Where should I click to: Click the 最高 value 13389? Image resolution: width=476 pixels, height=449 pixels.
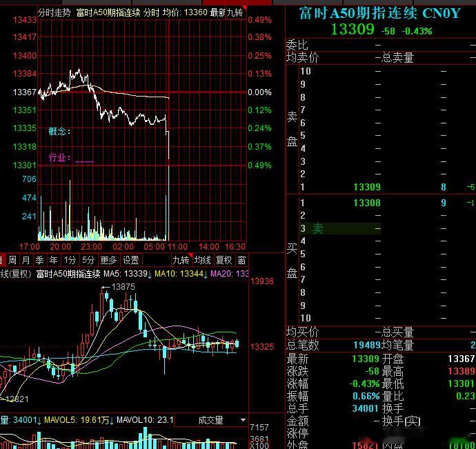462,371
